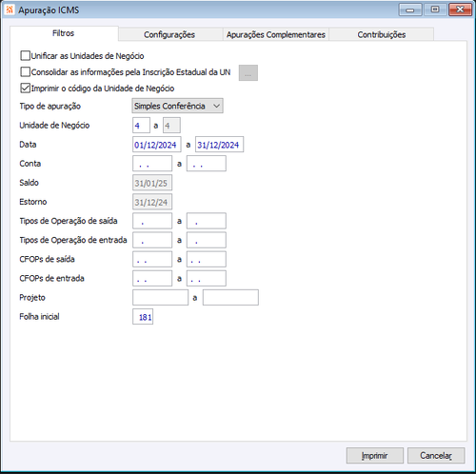This screenshot has height=474, width=476.
Task: Focus the initial Tipos de Operação de saída field
Action: 152,221
